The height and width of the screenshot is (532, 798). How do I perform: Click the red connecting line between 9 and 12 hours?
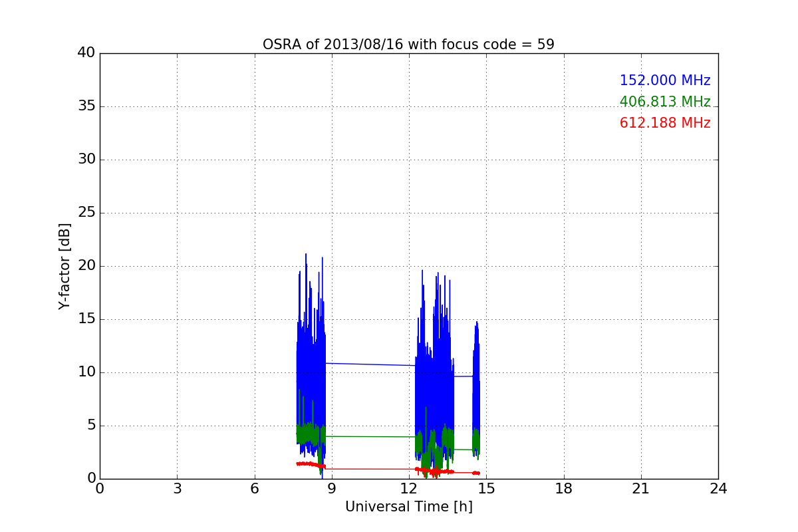[x=370, y=469]
